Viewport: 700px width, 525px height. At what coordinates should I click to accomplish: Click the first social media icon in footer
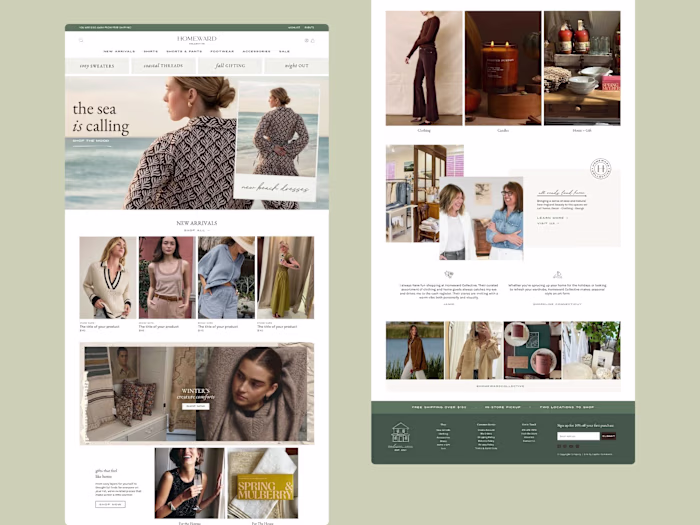pyautogui.click(x=559, y=446)
